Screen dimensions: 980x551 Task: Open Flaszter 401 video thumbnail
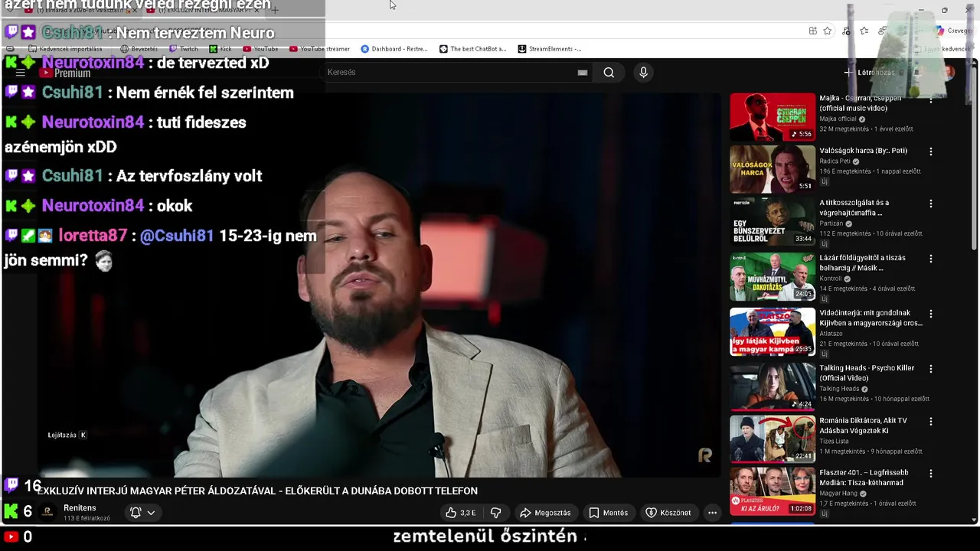click(x=773, y=491)
